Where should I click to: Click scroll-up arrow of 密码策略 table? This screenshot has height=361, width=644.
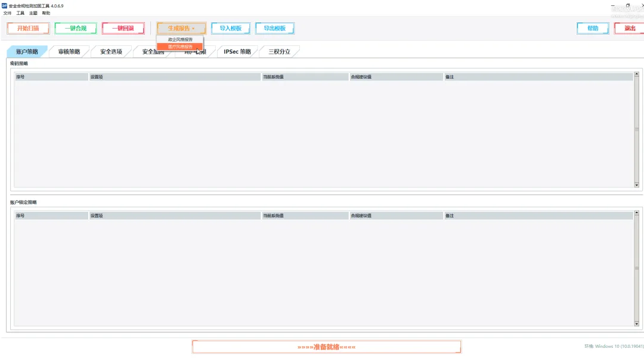[x=637, y=75]
